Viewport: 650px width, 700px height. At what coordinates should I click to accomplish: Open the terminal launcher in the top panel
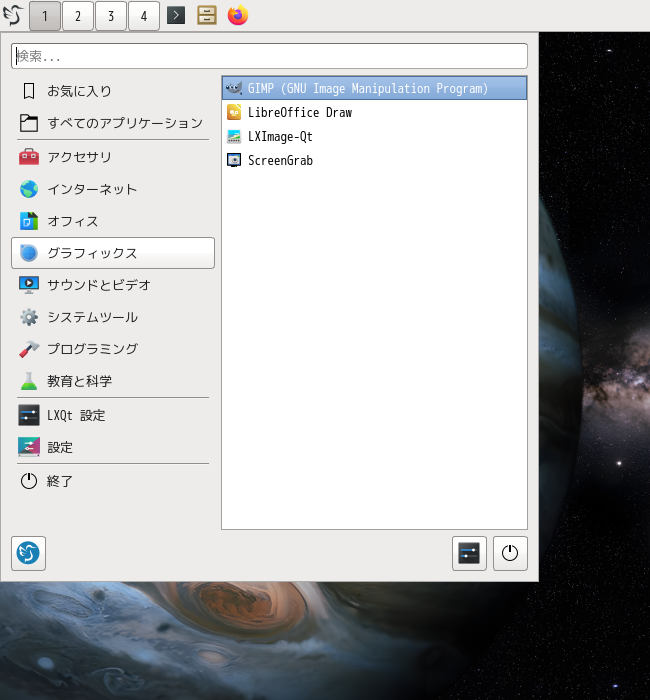[176, 16]
